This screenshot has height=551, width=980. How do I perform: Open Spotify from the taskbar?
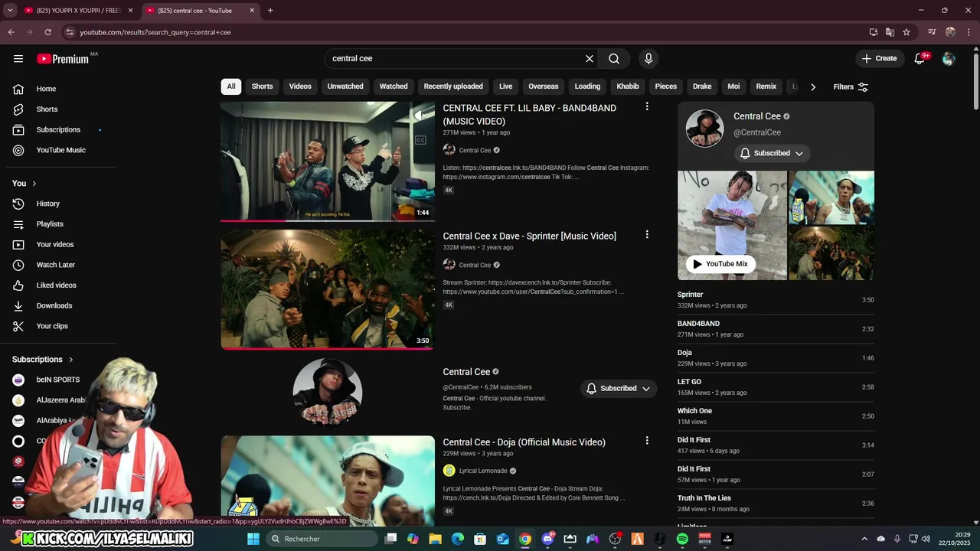point(682,539)
